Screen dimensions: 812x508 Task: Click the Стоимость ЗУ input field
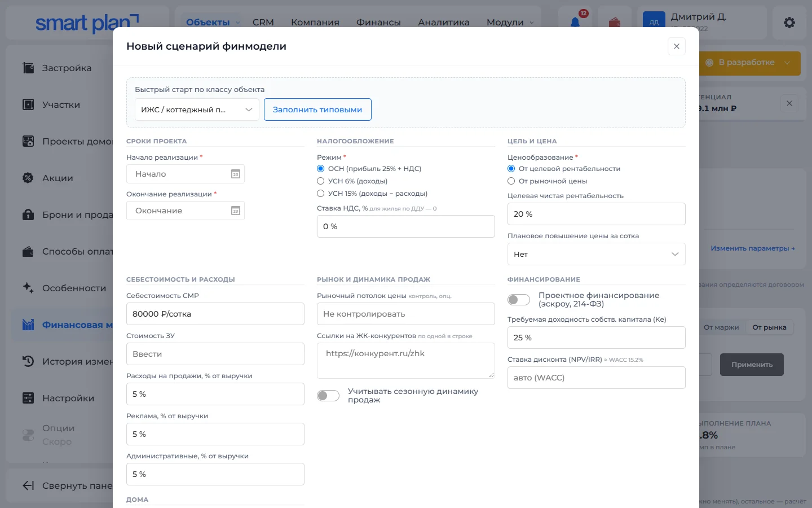(x=215, y=354)
